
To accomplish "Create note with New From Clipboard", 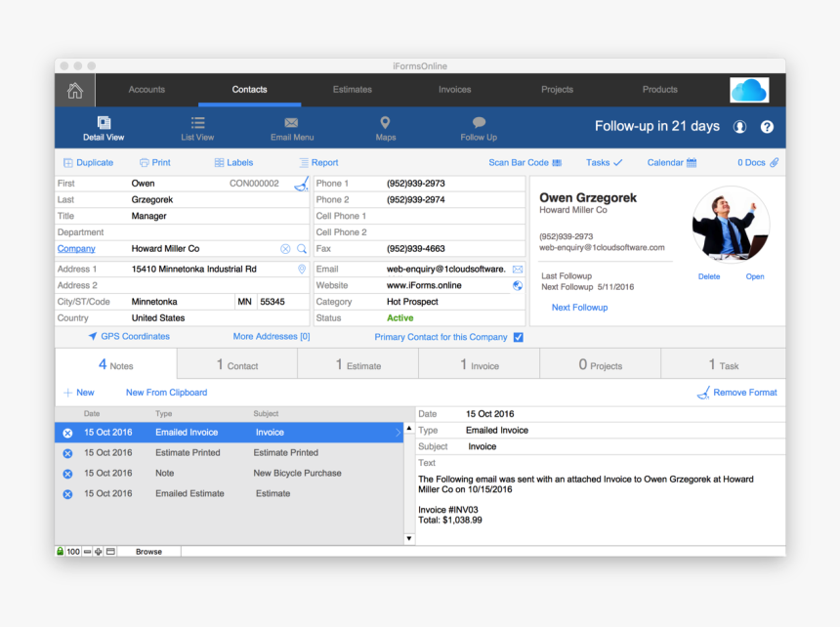I will [167, 393].
